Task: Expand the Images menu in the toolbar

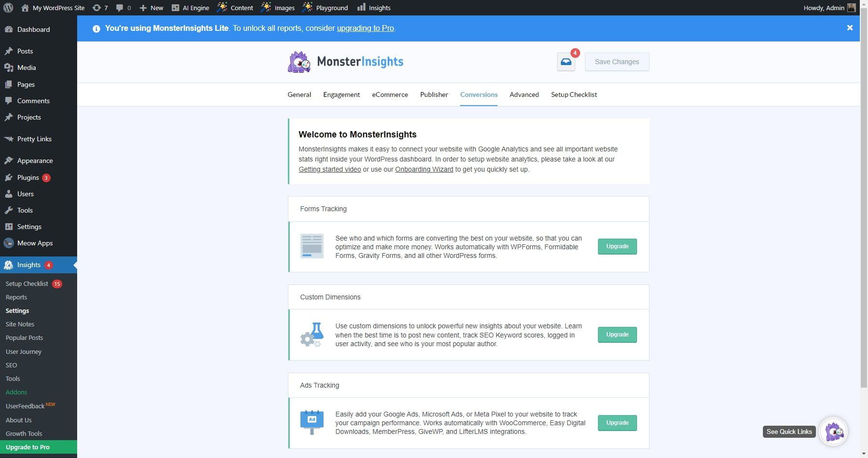Action: point(277,7)
